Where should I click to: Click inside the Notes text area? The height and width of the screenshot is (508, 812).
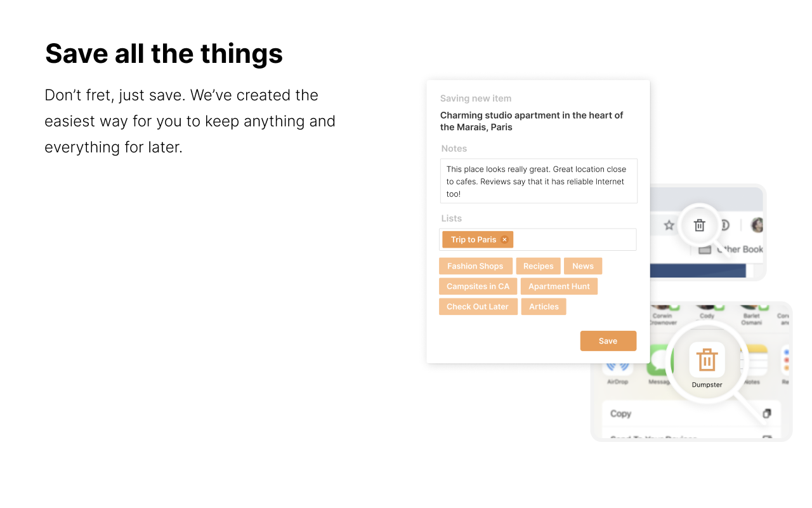click(x=538, y=181)
